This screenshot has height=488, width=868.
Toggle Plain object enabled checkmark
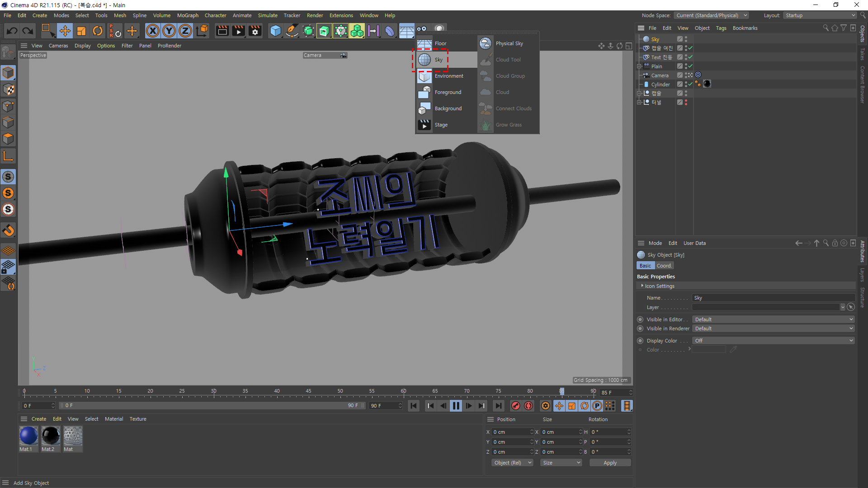pos(690,66)
